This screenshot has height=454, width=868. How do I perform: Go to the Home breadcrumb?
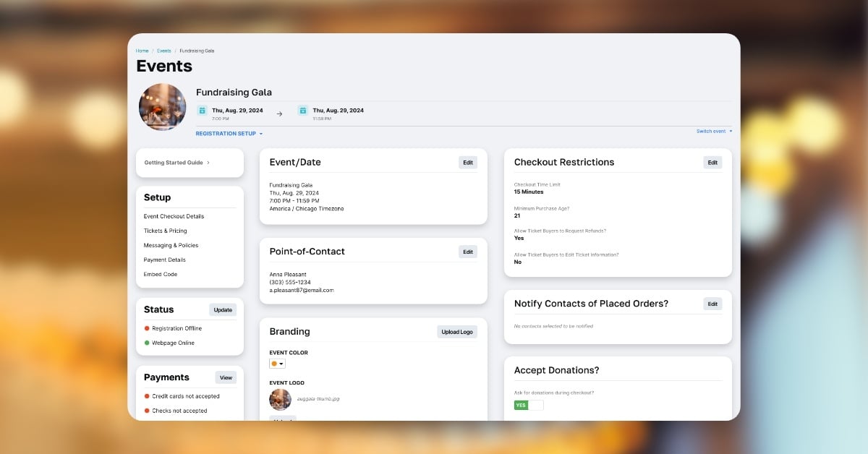point(142,51)
